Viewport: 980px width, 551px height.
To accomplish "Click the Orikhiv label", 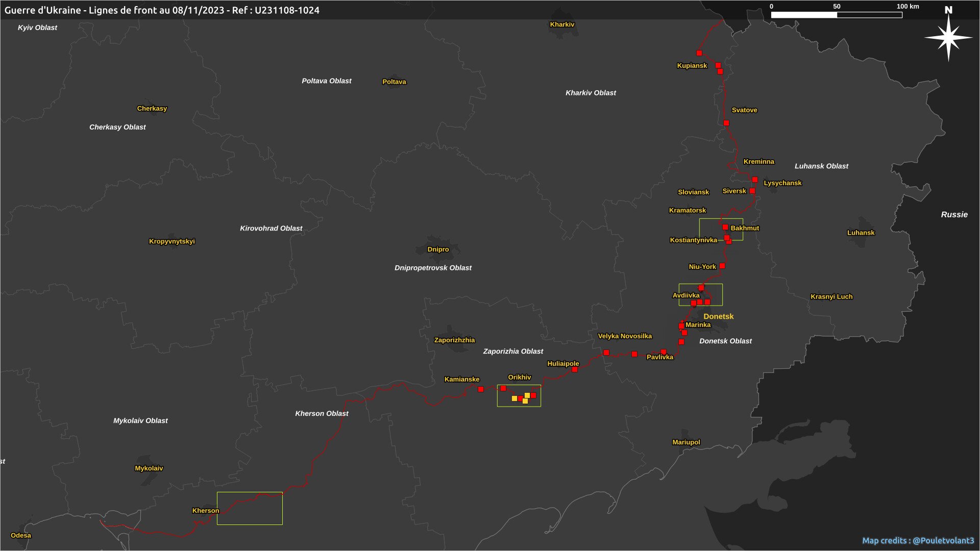I will 520,377.
